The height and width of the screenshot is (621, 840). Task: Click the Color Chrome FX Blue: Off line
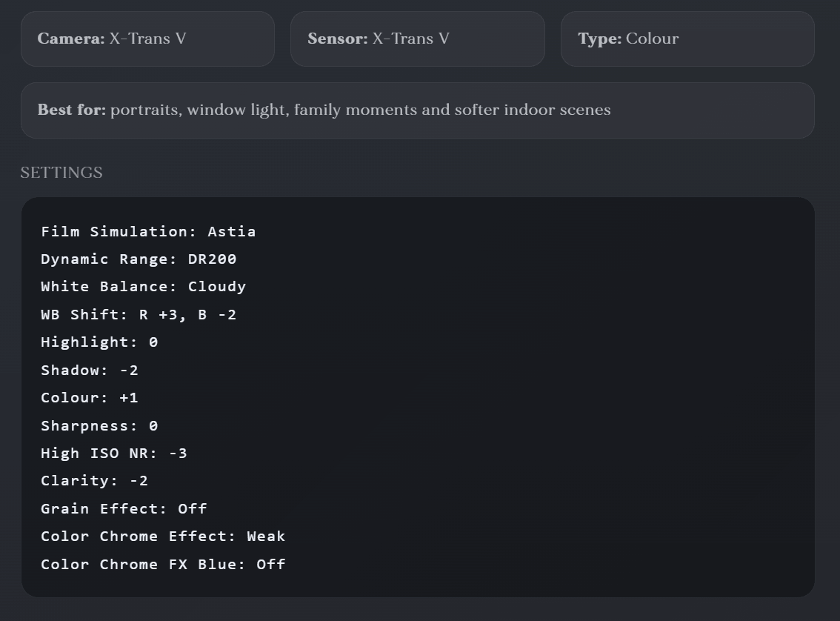[x=163, y=564]
